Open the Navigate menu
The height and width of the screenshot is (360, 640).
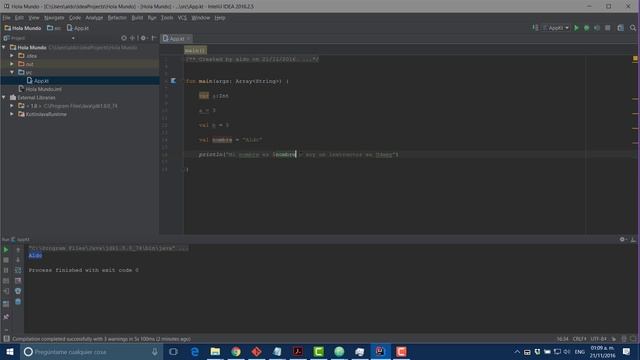tap(54, 18)
